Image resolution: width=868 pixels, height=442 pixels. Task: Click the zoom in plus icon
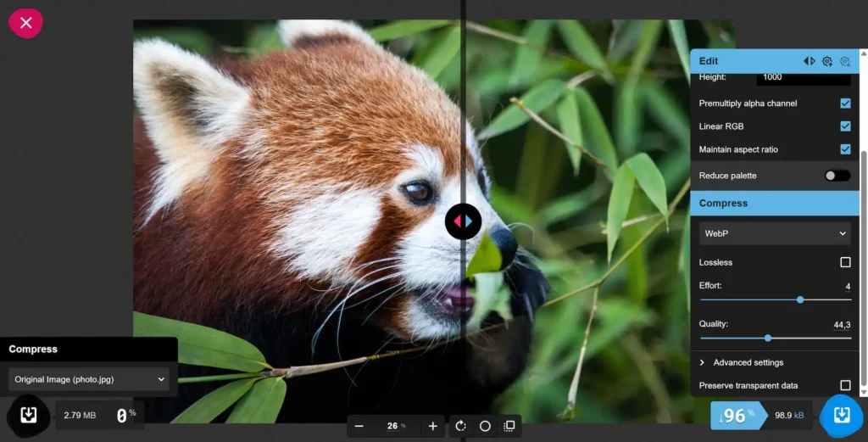tap(432, 426)
